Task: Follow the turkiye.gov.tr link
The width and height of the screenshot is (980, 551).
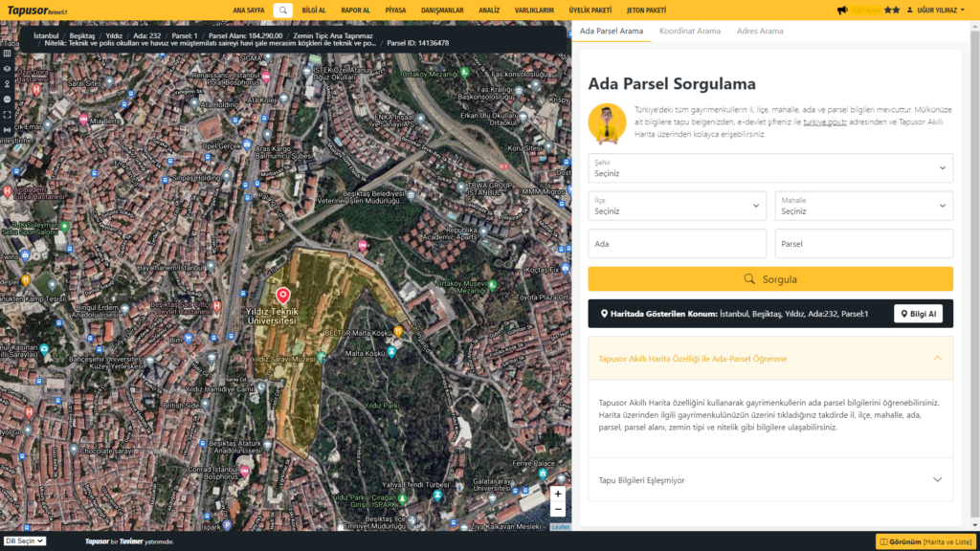Action: [x=824, y=123]
